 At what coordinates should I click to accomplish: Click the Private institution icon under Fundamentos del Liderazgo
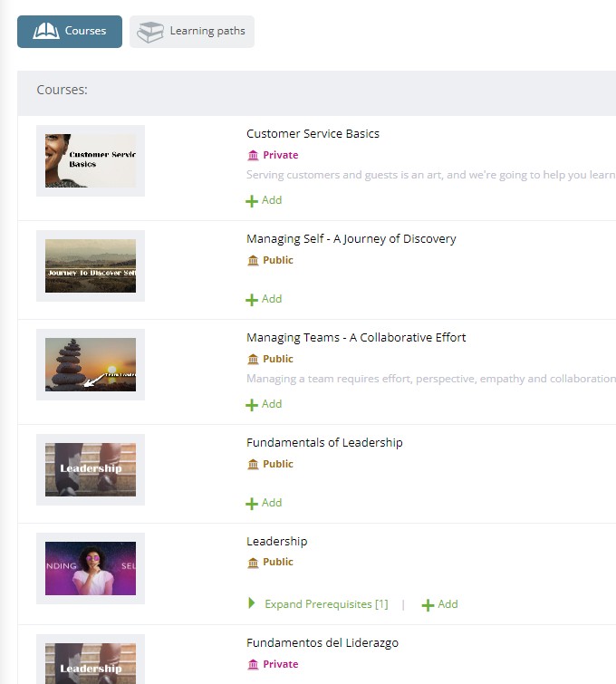coord(253,664)
